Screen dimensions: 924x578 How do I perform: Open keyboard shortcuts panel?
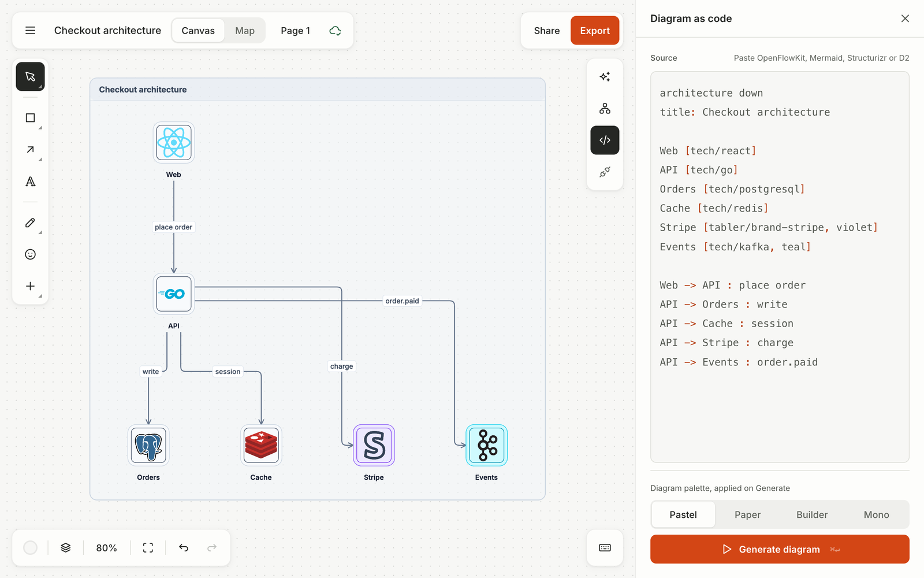pyautogui.click(x=605, y=548)
